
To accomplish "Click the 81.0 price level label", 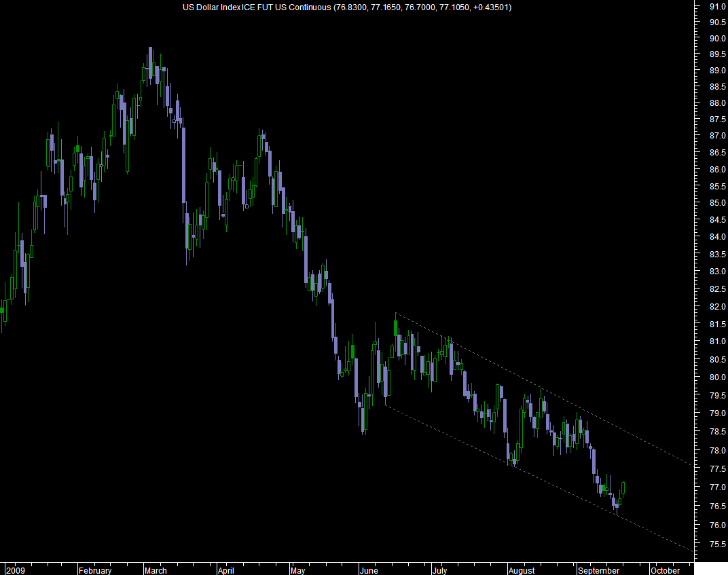I will tap(717, 341).
